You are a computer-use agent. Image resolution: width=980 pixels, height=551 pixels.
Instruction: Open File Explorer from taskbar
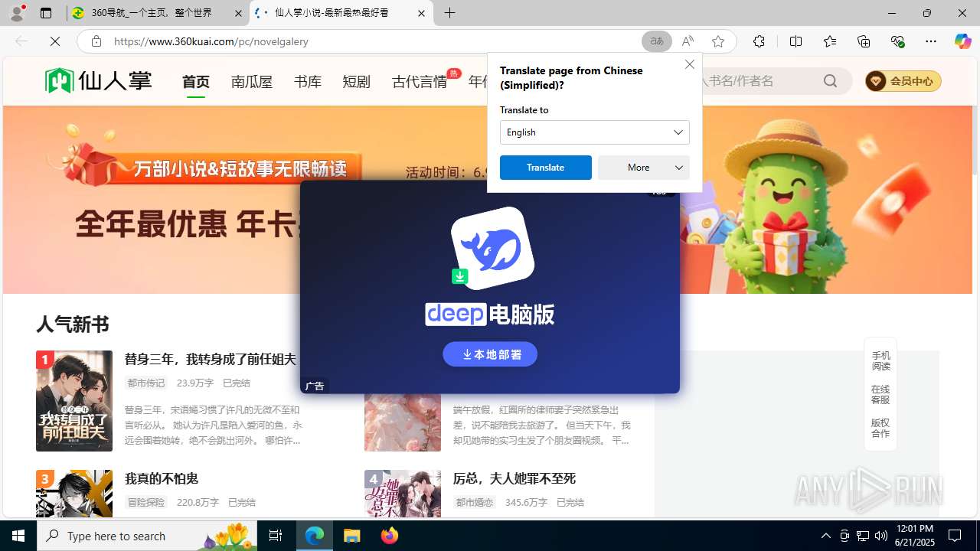pos(352,536)
